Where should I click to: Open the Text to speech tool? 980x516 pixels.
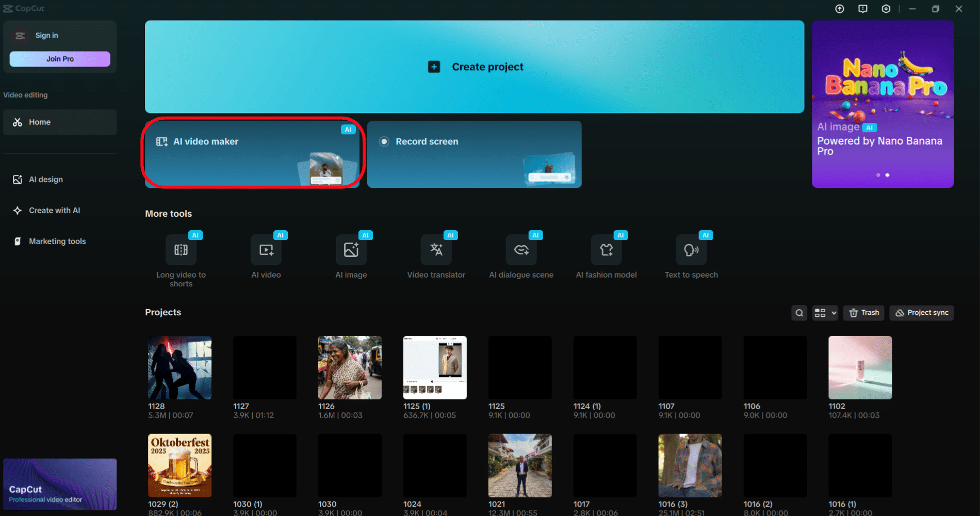pos(691,250)
